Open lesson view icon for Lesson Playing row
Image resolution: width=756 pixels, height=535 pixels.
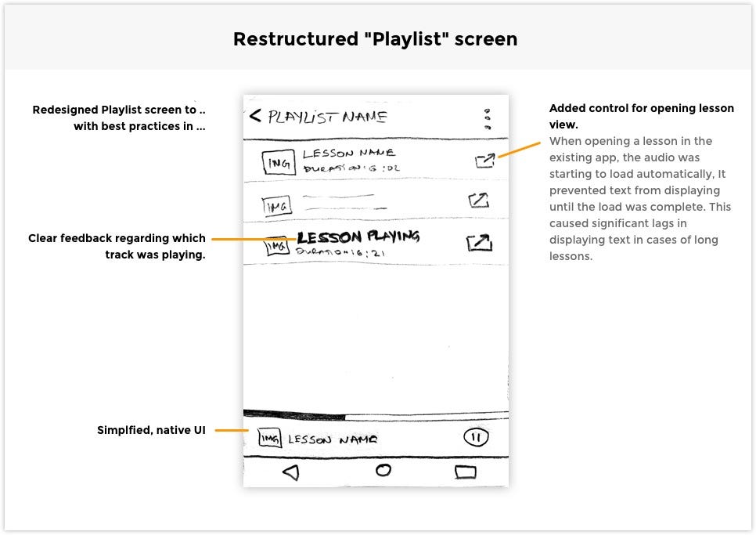479,243
